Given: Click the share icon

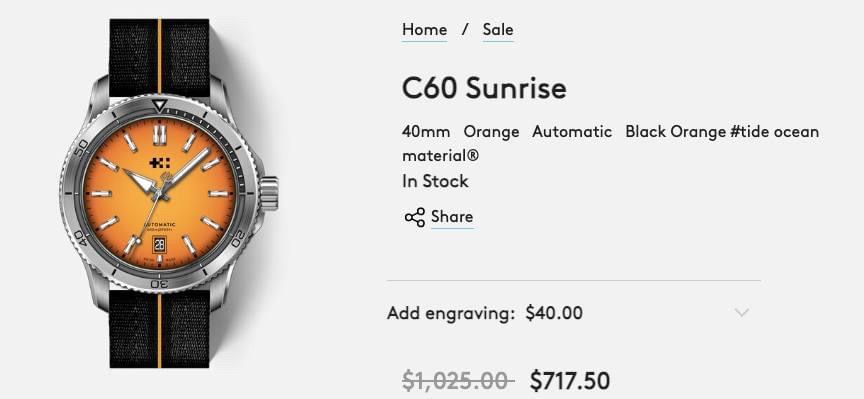Looking at the screenshot, I should pyautogui.click(x=414, y=217).
